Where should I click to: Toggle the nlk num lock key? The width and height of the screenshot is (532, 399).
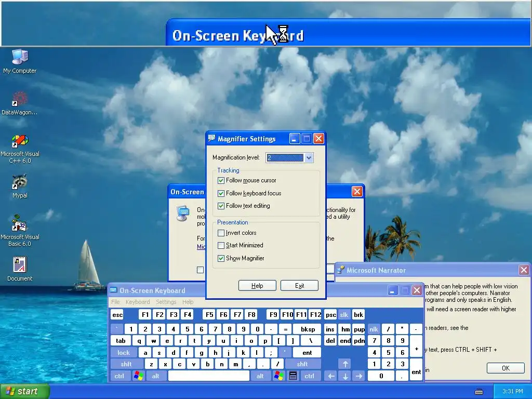coord(374,329)
